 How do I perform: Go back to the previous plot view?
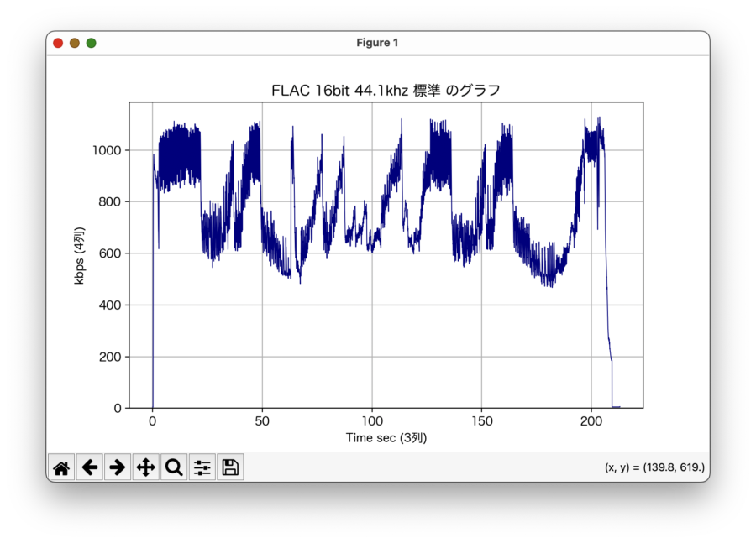[x=90, y=467]
